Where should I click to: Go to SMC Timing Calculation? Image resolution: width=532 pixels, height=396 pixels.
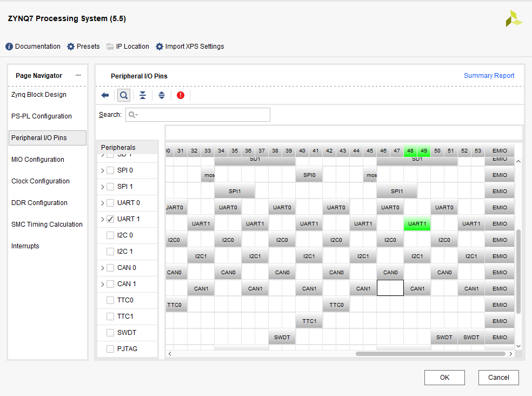pos(47,225)
